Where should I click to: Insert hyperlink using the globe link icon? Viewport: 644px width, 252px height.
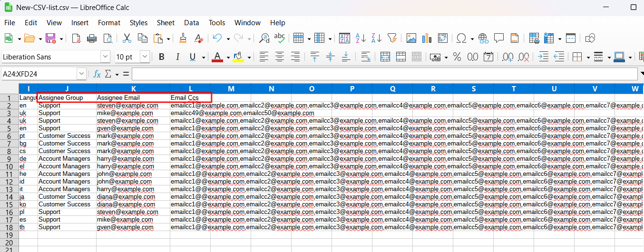point(483,38)
